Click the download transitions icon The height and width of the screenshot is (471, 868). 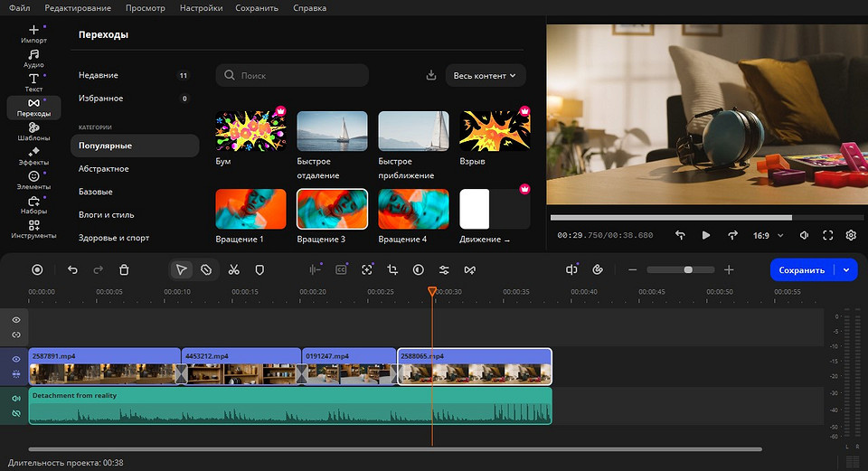431,75
